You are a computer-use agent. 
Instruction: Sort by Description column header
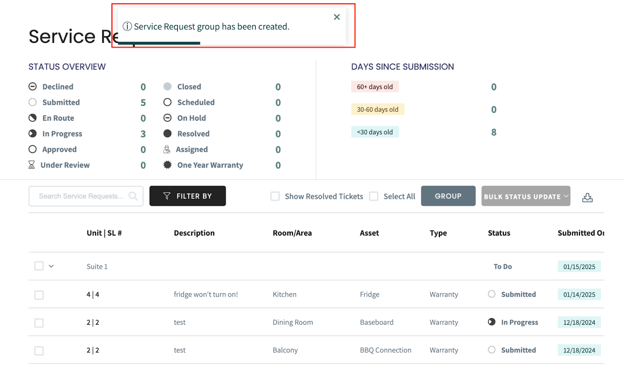pos(194,233)
